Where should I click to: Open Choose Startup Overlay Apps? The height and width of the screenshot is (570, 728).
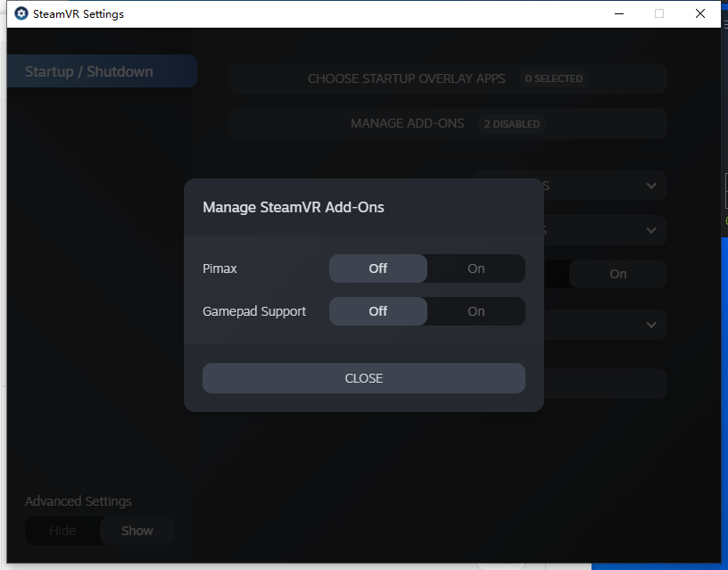pyautogui.click(x=448, y=78)
